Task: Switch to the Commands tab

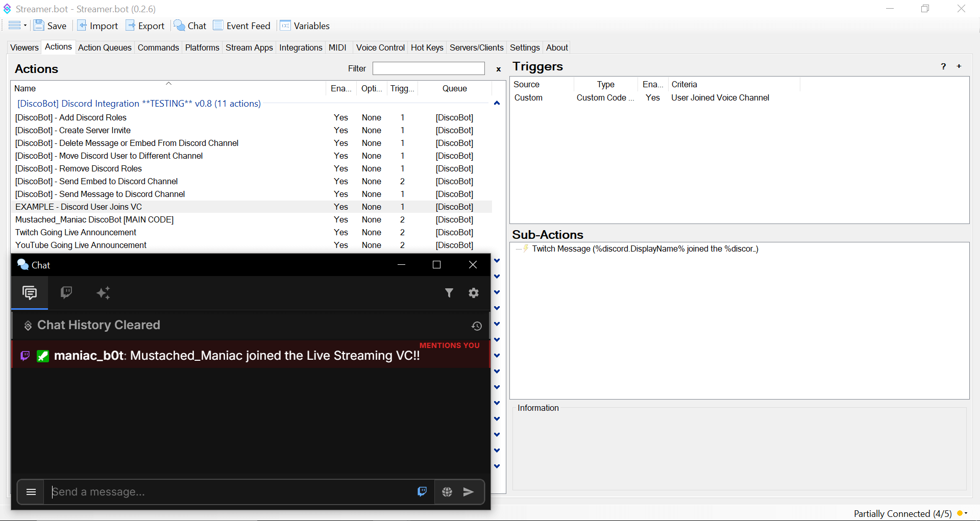Action: click(158, 47)
